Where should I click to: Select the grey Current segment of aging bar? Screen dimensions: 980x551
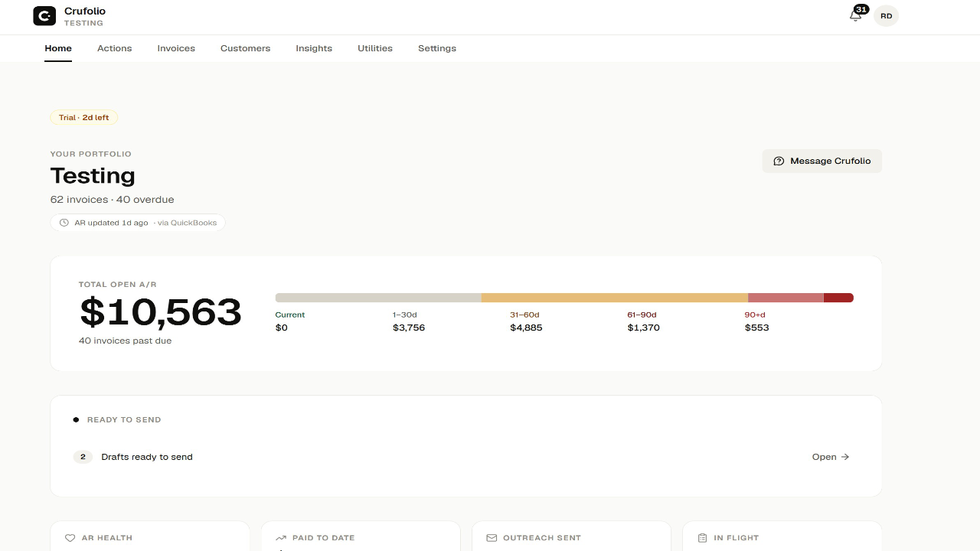click(x=378, y=298)
